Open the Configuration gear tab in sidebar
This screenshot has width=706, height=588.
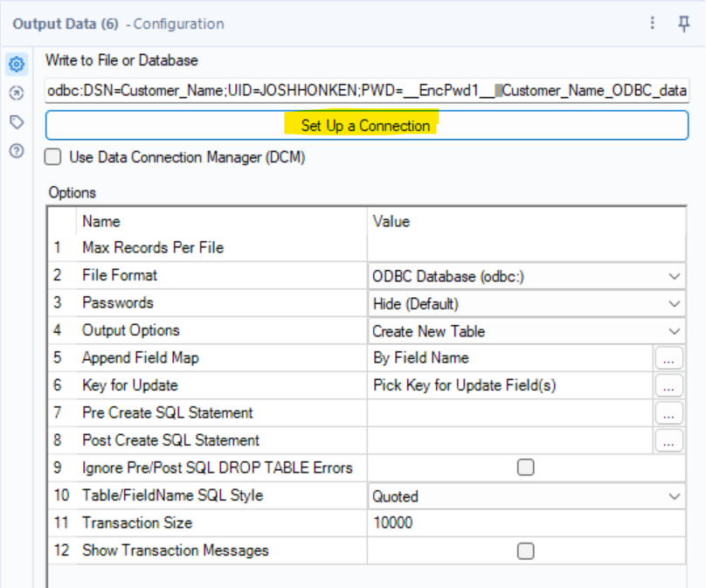(17, 65)
